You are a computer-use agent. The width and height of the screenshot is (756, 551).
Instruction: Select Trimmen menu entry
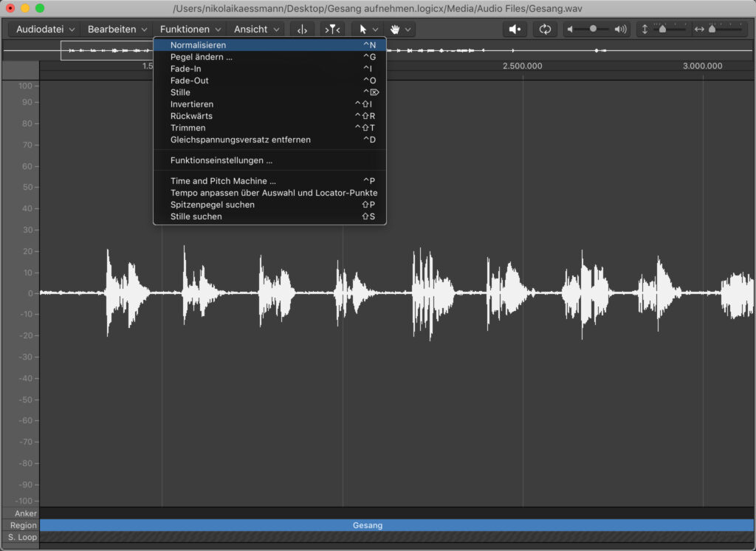[269, 128]
